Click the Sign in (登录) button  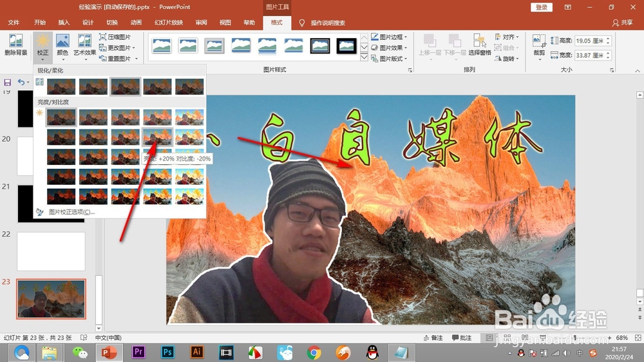pos(542,7)
